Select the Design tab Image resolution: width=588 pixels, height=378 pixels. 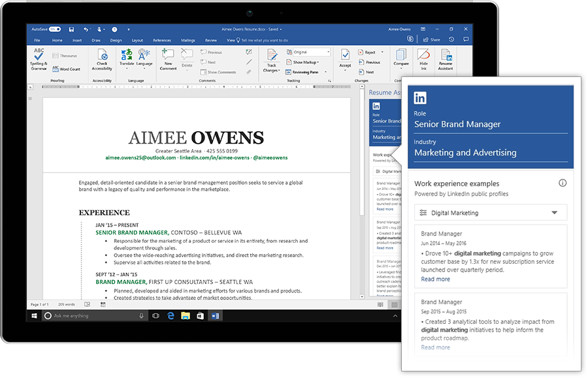click(116, 40)
